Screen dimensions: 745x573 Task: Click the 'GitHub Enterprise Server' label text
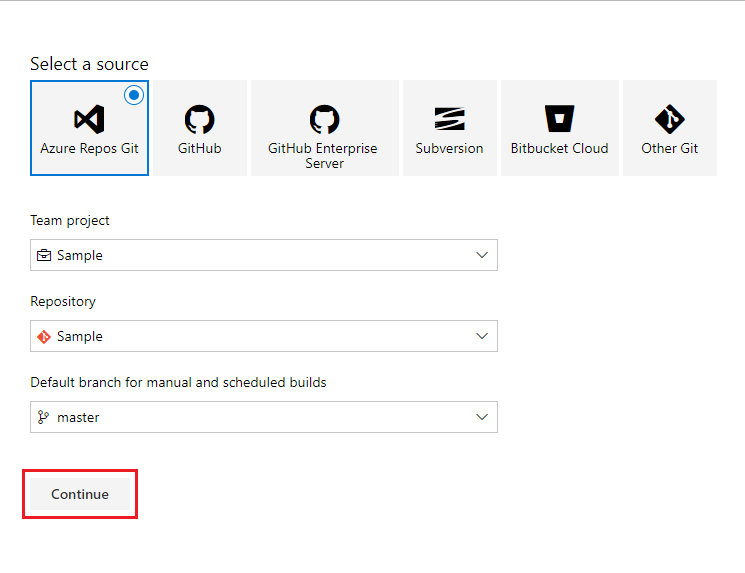323,156
